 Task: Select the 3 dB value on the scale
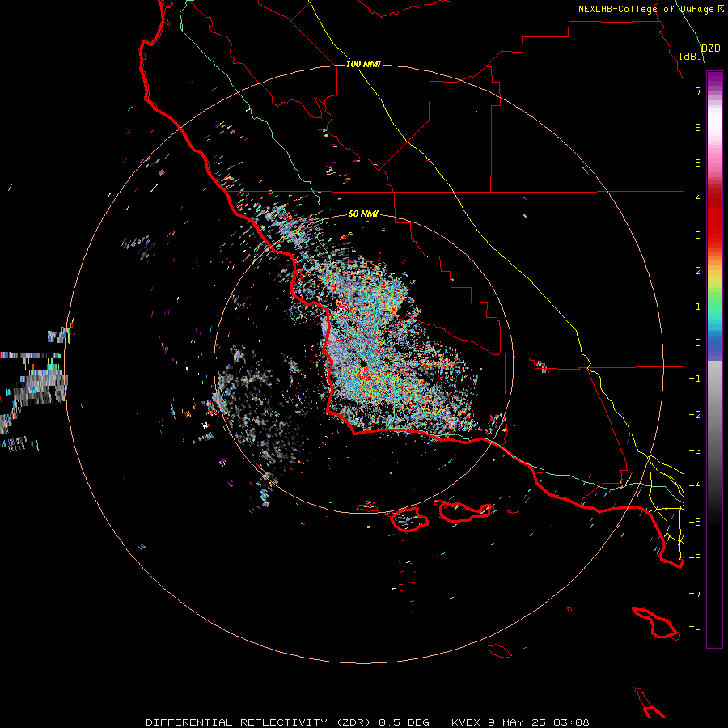pyautogui.click(x=698, y=235)
